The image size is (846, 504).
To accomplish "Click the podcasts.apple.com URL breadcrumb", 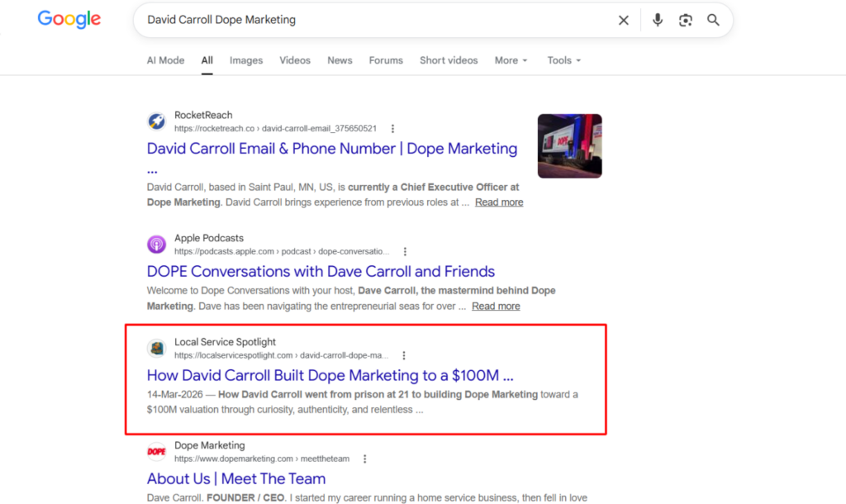I will (282, 251).
